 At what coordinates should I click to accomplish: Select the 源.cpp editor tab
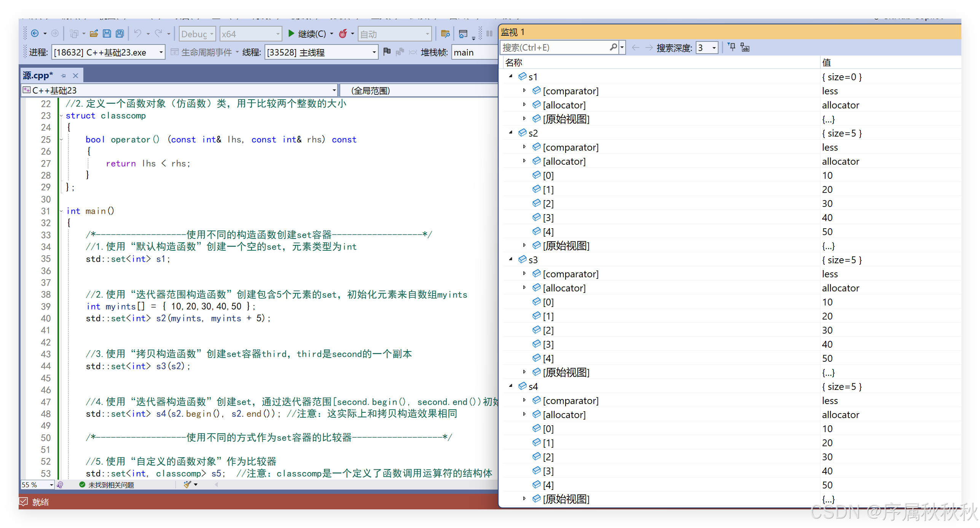tap(37, 75)
